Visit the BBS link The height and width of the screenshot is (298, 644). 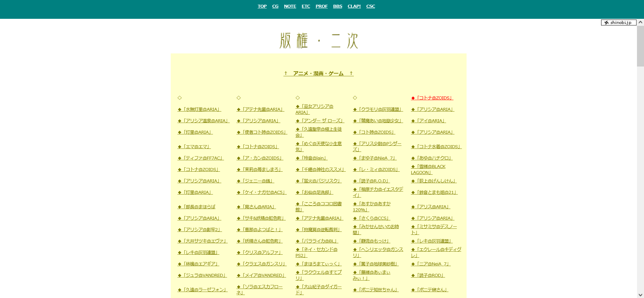tap(337, 6)
